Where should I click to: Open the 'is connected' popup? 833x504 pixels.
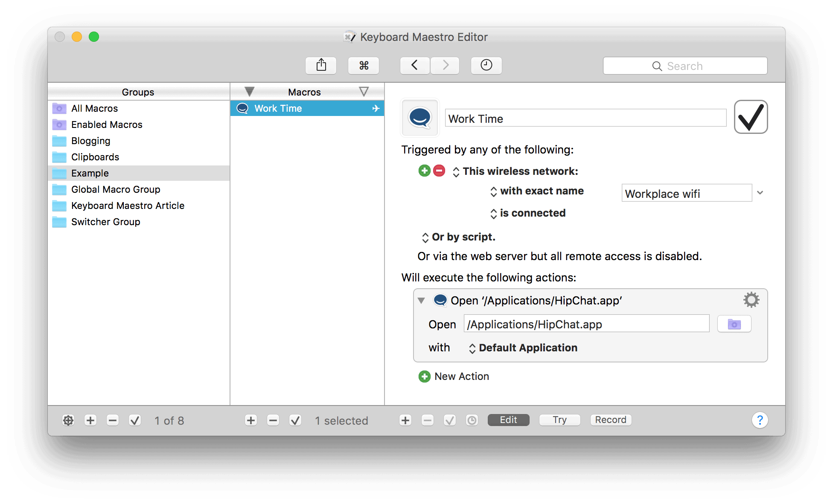tap(528, 213)
